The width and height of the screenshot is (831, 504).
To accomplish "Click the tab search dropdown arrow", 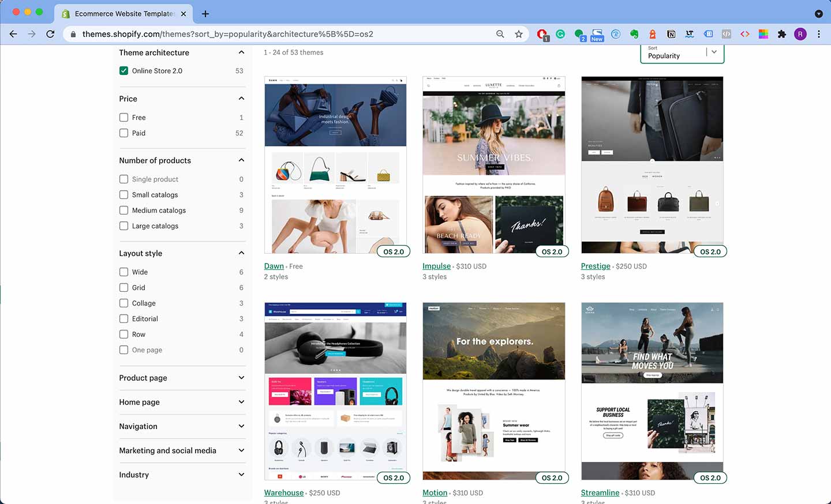I will 818,13.
